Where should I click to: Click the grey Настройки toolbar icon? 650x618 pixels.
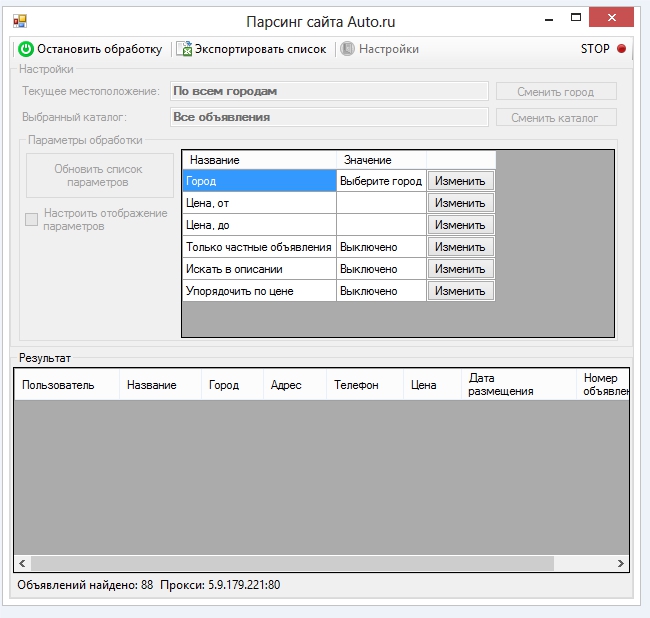(x=347, y=48)
